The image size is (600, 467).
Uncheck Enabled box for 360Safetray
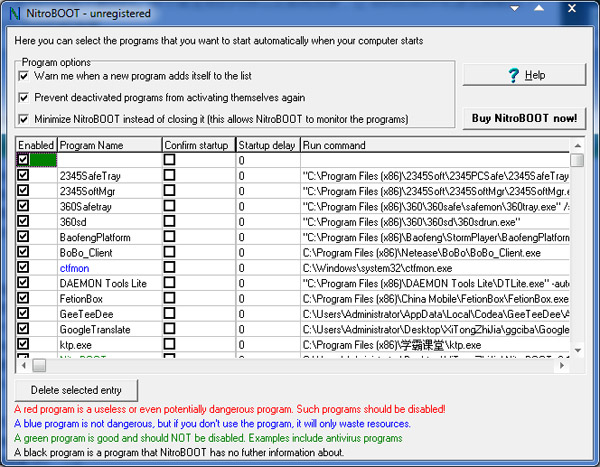point(23,206)
